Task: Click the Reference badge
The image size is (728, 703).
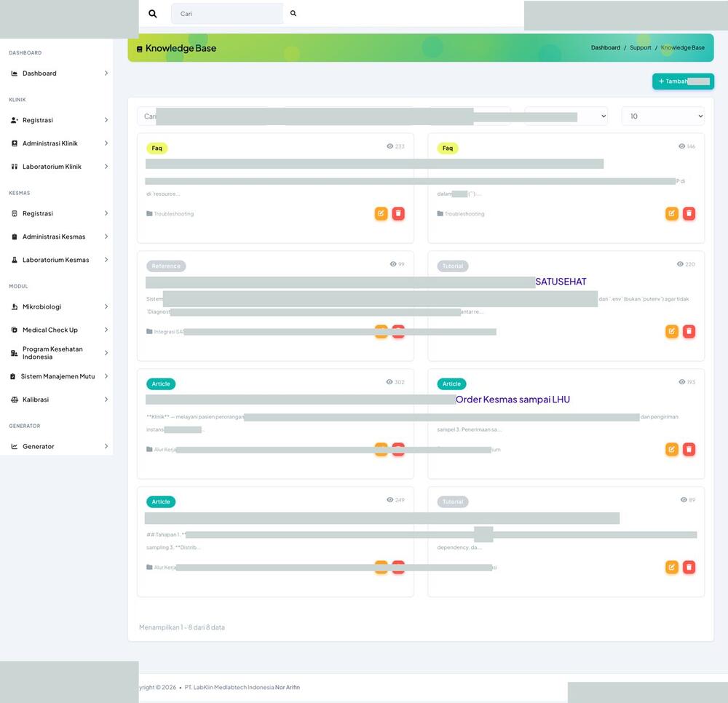Action: pos(166,266)
